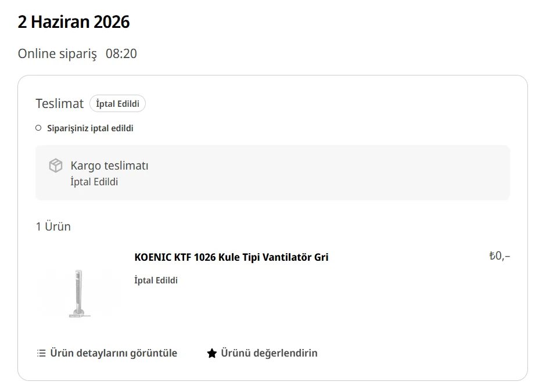The image size is (539, 392).
Task: Click the 1 Ürün count label
Action: point(53,226)
